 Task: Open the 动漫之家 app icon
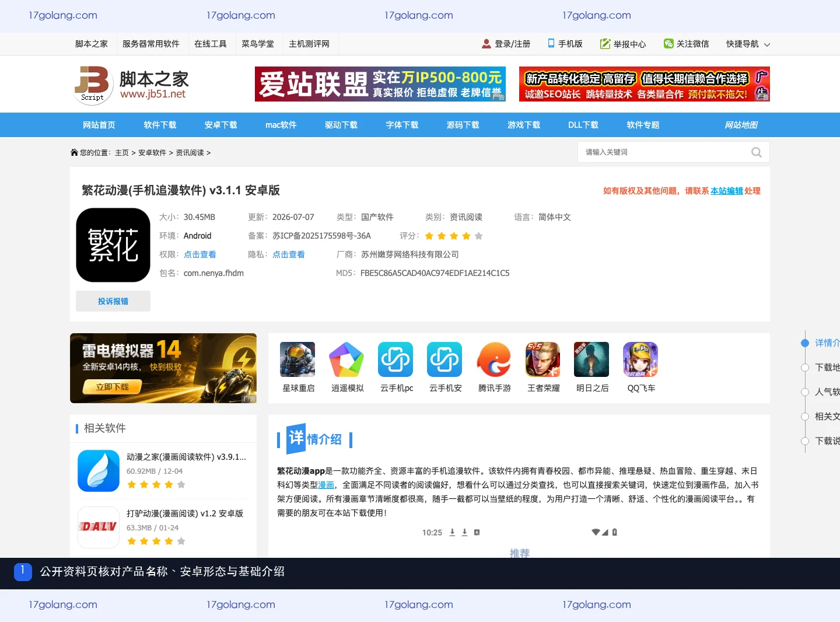coord(99,471)
